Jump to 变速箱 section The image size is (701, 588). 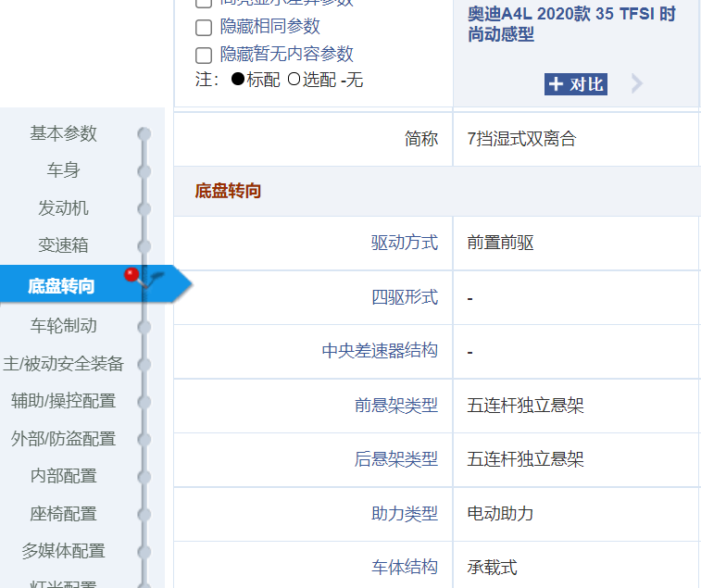click(x=63, y=245)
